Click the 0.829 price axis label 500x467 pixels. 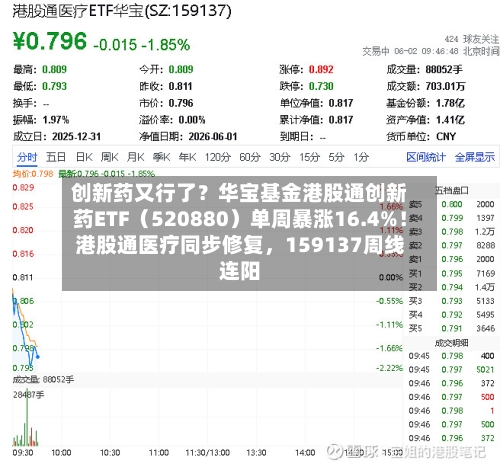tap(23, 187)
